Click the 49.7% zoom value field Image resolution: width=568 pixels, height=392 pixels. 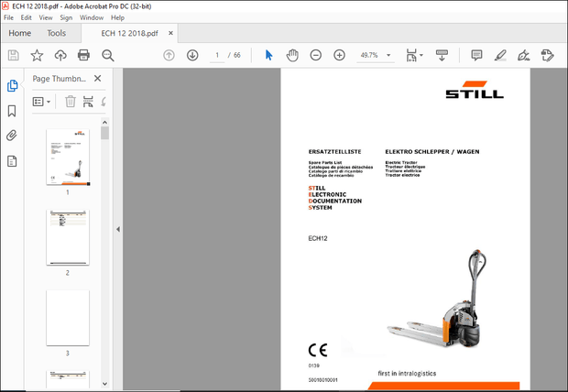[x=369, y=55]
